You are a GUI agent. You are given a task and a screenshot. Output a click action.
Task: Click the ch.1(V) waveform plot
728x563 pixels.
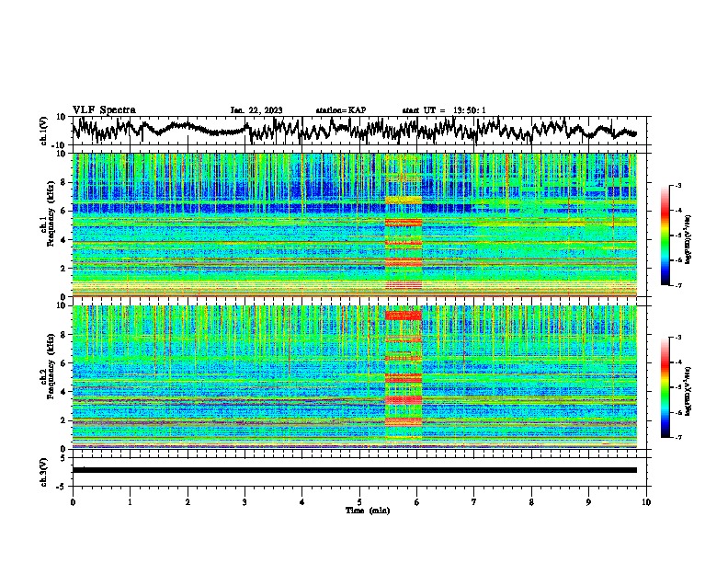tap(361, 131)
